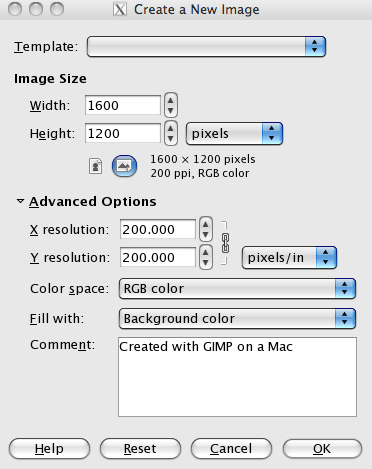This screenshot has width=372, height=469.
Task: Click the Help button
Action: pyautogui.click(x=49, y=449)
